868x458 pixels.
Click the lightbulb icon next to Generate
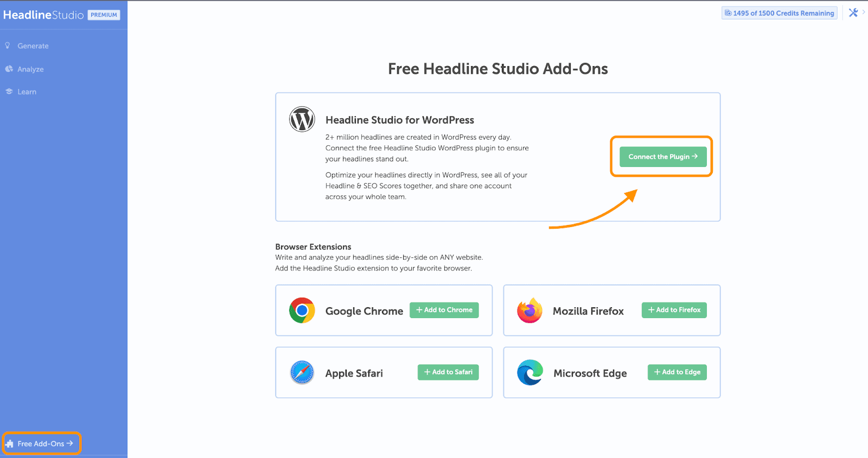[x=8, y=46]
